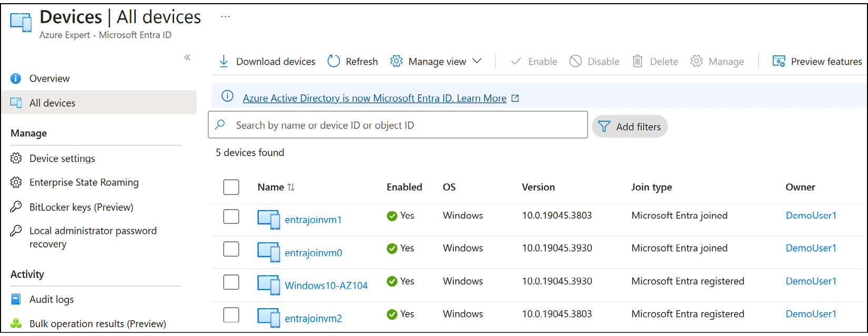Click version 10.0.19045.3803 for entrajoinvm1

pyautogui.click(x=557, y=215)
